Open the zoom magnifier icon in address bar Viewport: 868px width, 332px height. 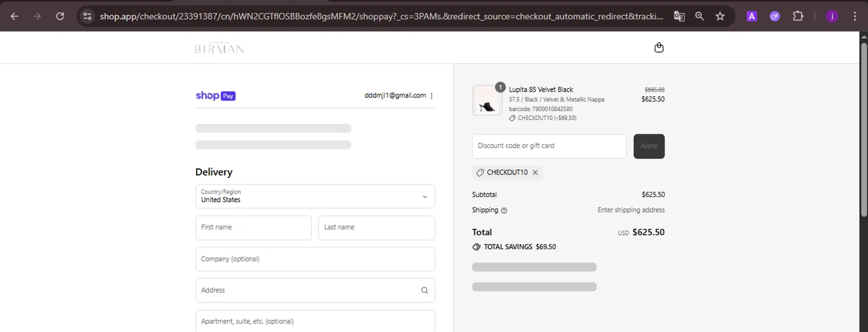click(x=700, y=16)
